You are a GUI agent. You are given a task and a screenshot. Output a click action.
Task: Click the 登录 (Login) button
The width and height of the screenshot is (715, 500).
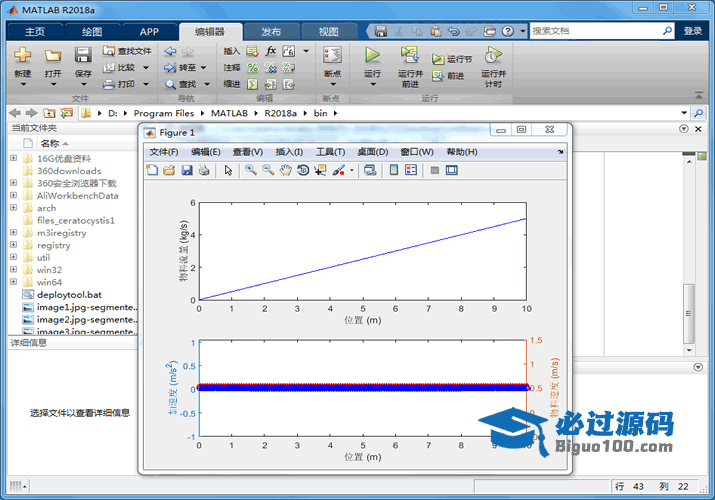pyautogui.click(x=692, y=31)
